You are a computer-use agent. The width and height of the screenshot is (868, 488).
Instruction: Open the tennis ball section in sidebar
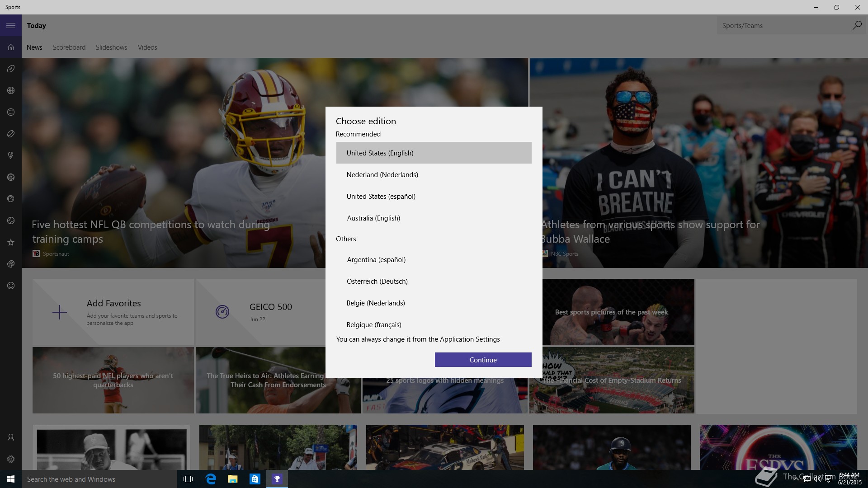(11, 221)
